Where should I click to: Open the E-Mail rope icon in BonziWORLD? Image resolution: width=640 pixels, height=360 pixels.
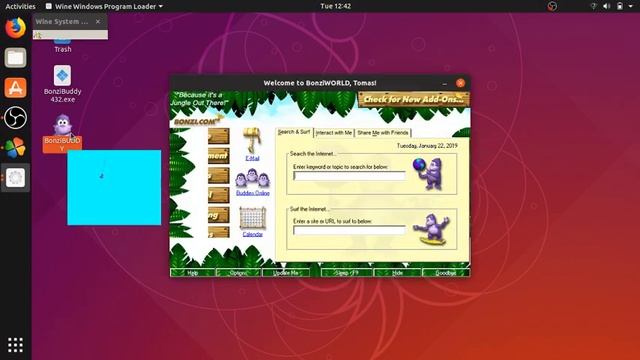coord(252,141)
